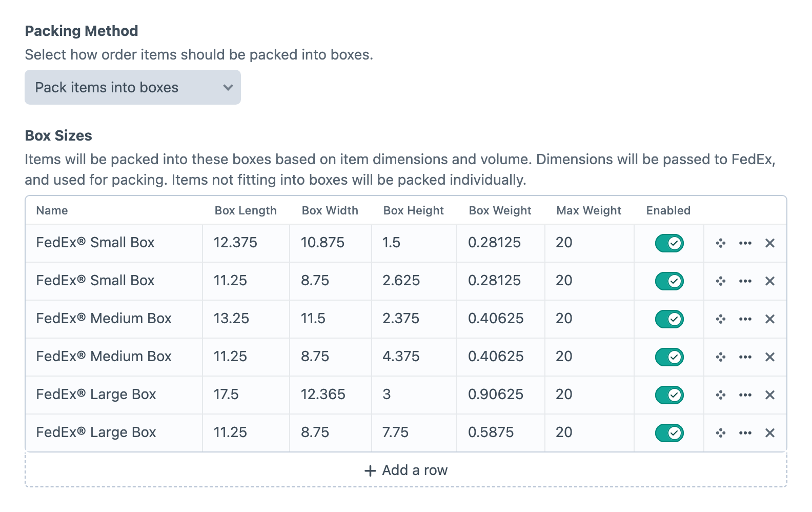Select the 13.25 box length cell
The height and width of the screenshot is (512, 812).
point(246,319)
